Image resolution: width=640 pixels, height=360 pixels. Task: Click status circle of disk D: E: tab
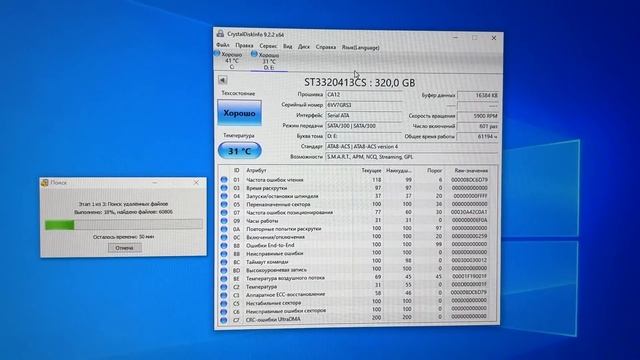click(254, 53)
